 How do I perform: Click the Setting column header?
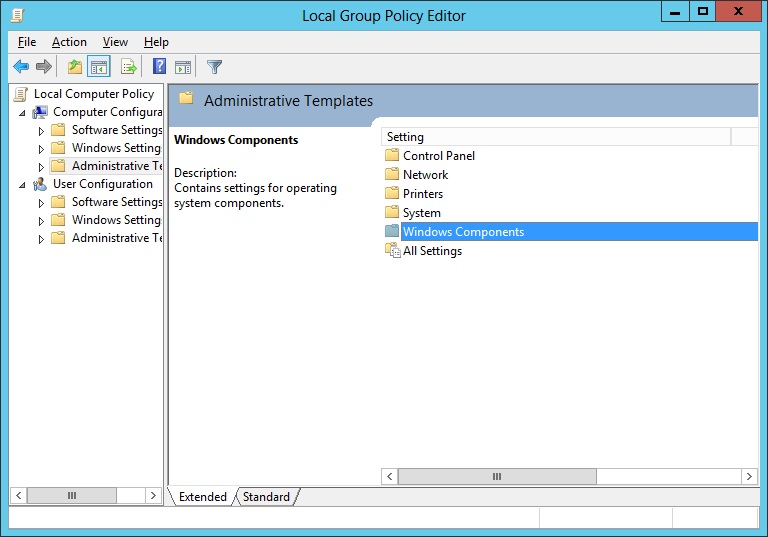pyautogui.click(x=556, y=137)
